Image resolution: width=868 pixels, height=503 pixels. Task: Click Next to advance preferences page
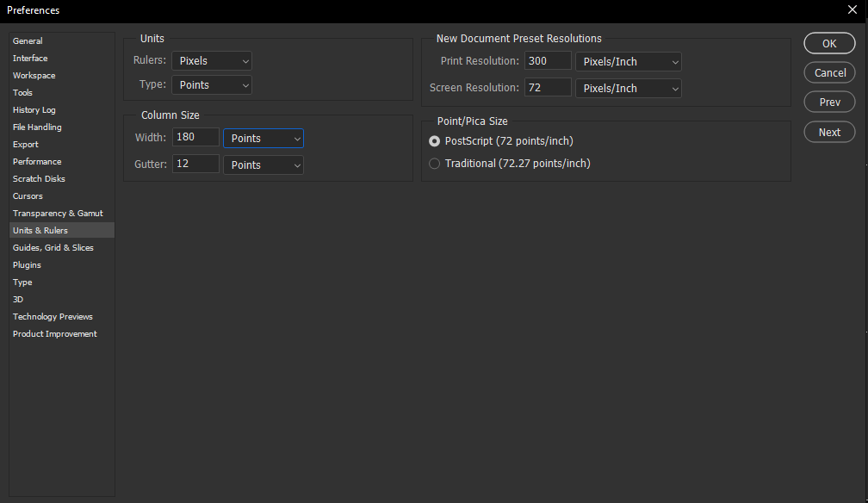click(x=828, y=132)
